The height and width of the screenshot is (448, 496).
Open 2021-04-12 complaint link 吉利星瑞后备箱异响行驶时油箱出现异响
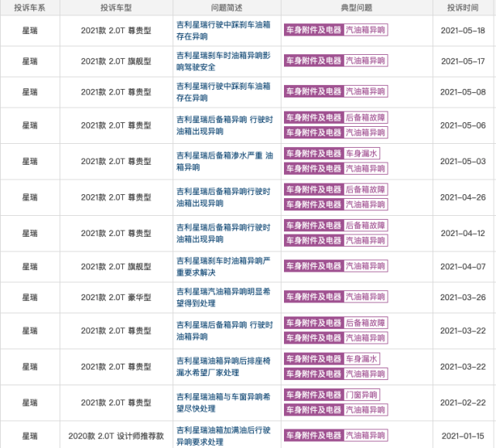coord(224,233)
